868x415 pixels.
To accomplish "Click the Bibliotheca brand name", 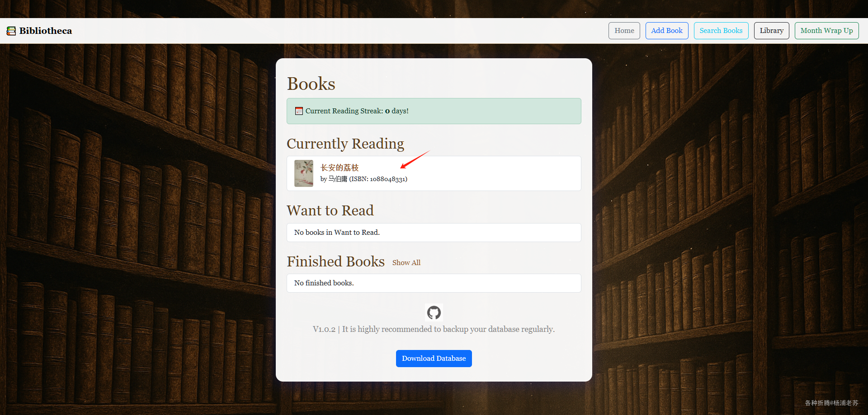I will pos(46,31).
